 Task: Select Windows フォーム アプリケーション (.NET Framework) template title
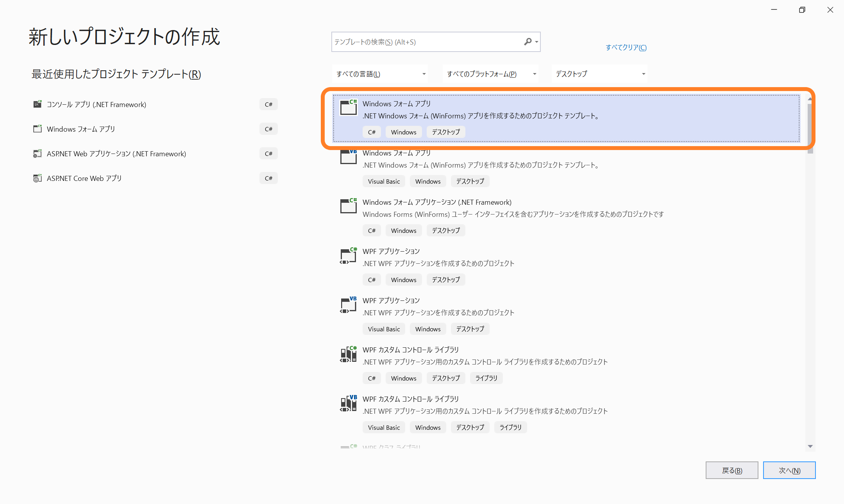click(437, 202)
